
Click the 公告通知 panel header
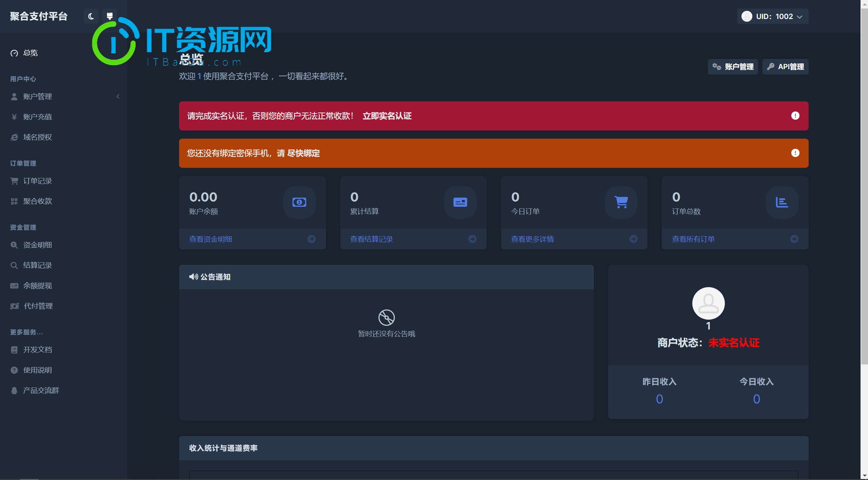pyautogui.click(x=386, y=277)
